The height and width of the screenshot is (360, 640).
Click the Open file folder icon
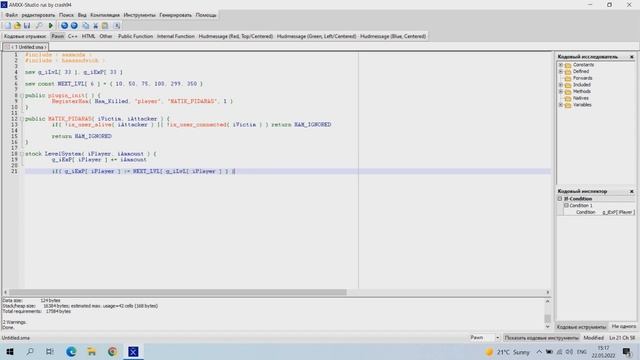[x=17, y=26]
